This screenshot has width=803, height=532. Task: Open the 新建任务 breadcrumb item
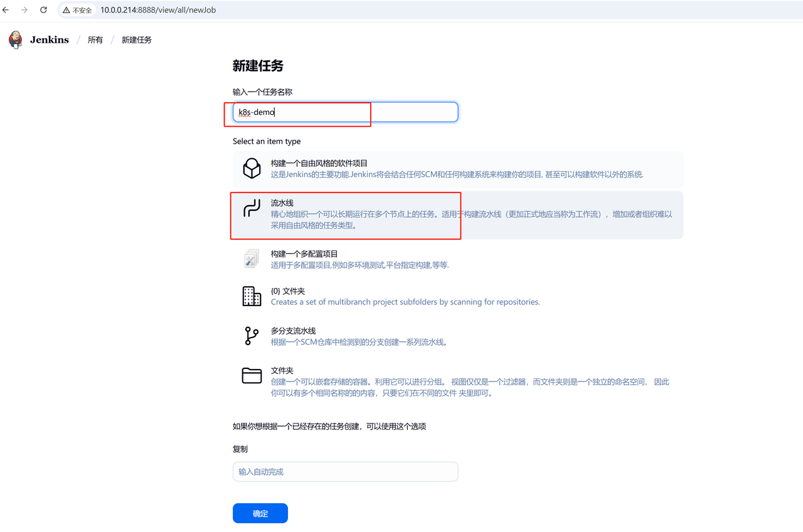(137, 40)
